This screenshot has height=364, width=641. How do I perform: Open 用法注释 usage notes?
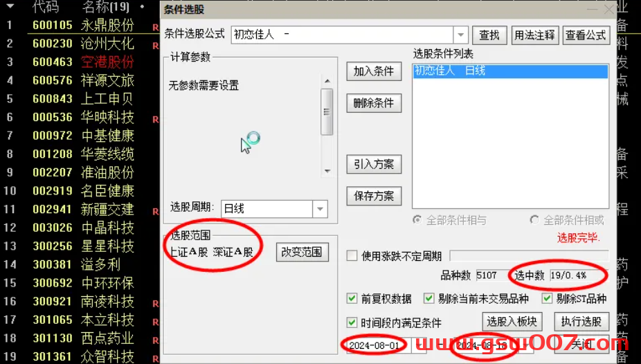[534, 35]
